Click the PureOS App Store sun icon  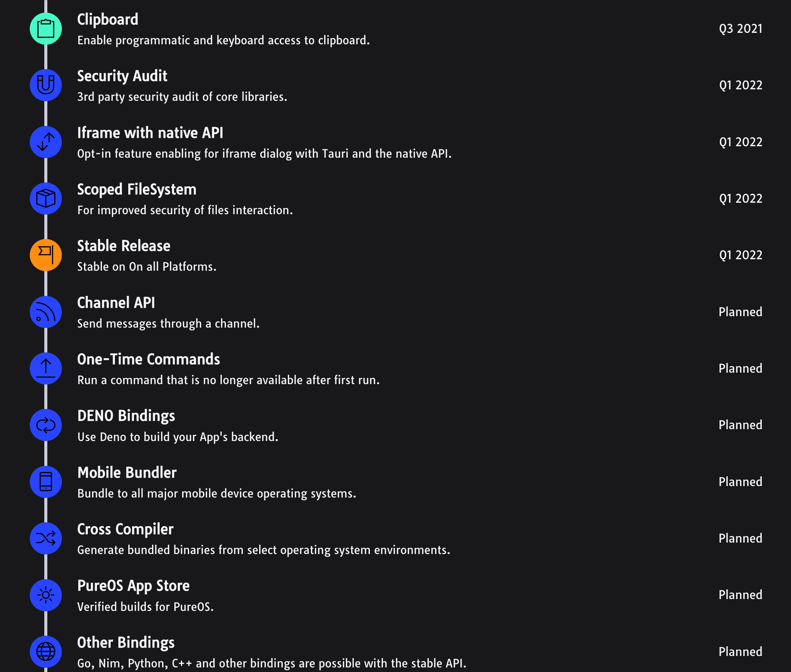click(45, 594)
